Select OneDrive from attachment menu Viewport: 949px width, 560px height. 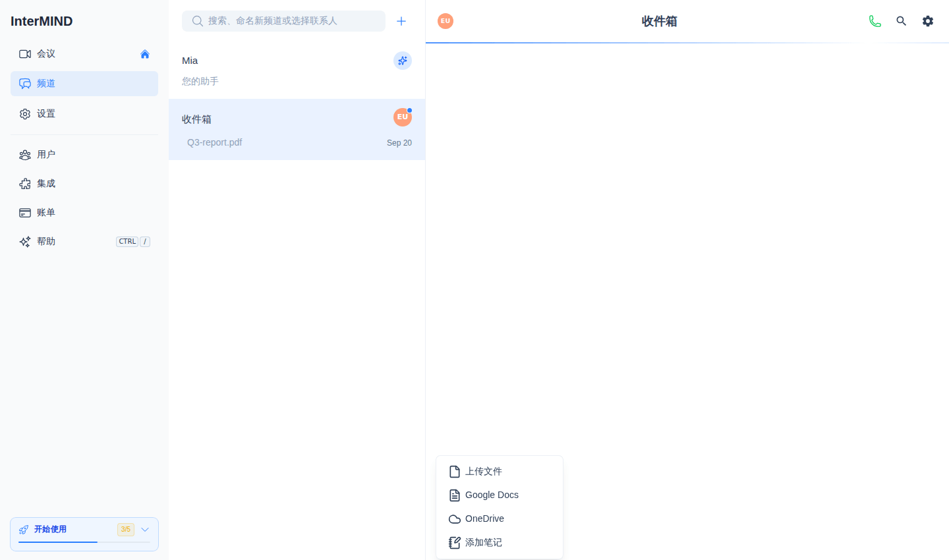(500, 519)
